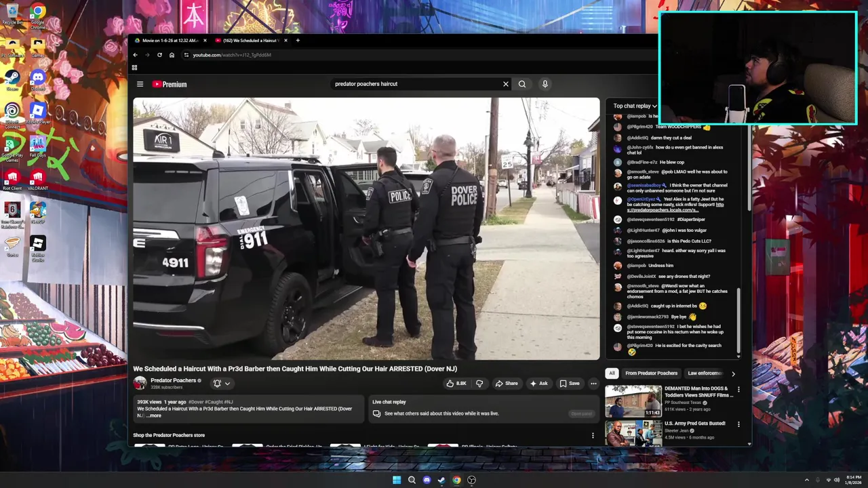The width and height of the screenshot is (868, 488).
Task: Start voice search with the microphone icon
Action: pos(545,84)
